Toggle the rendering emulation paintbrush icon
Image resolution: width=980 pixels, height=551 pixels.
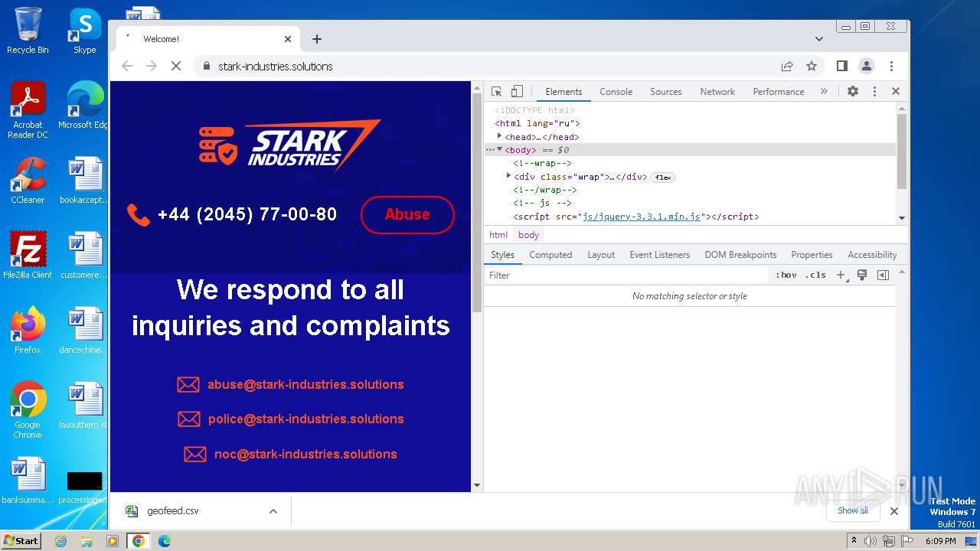pyautogui.click(x=862, y=275)
